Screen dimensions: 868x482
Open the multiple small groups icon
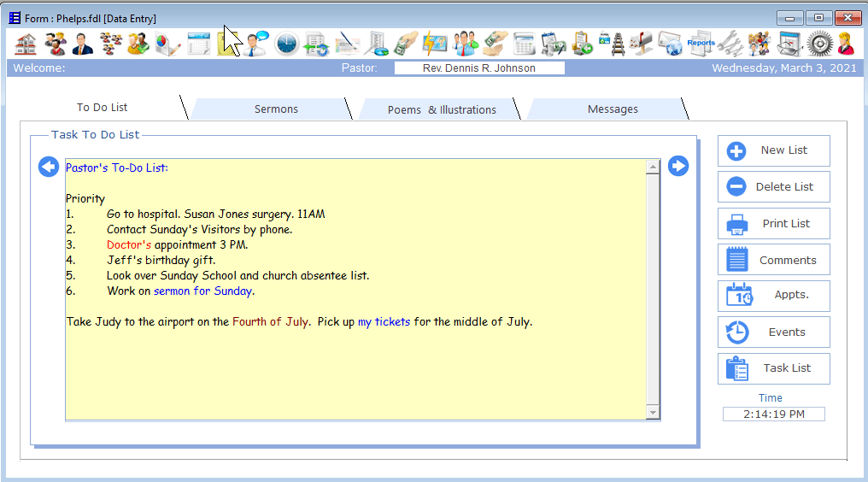[x=111, y=44]
